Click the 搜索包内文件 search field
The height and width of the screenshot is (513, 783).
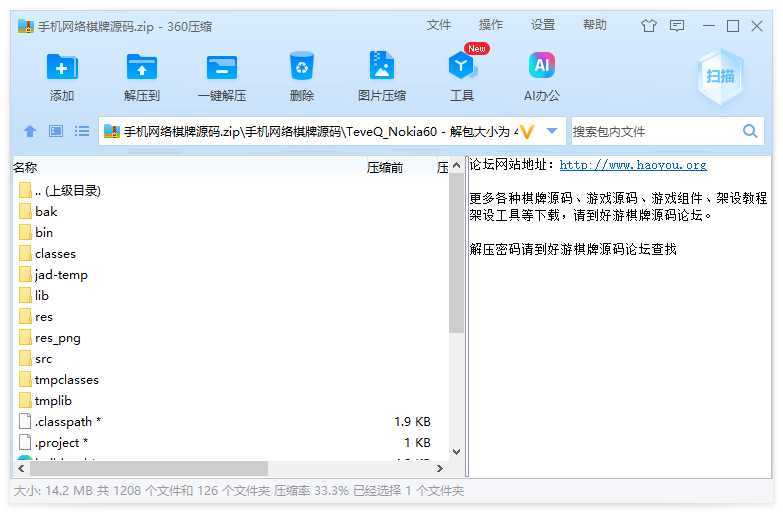[x=655, y=131]
